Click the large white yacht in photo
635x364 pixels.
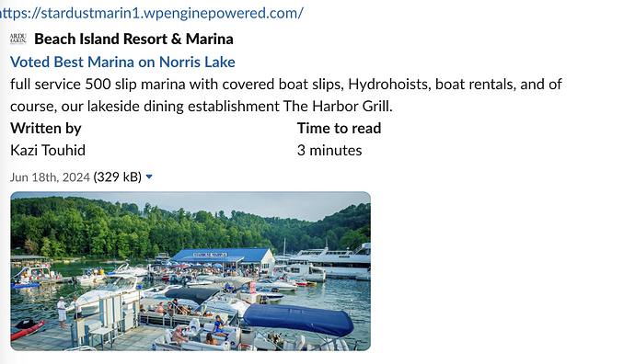[x=329, y=261]
